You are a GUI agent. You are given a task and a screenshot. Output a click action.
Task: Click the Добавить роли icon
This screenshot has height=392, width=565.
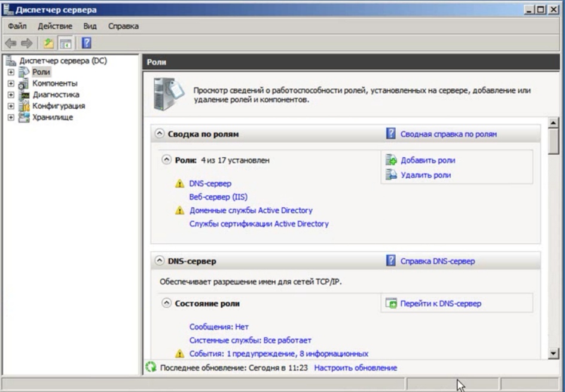point(391,160)
